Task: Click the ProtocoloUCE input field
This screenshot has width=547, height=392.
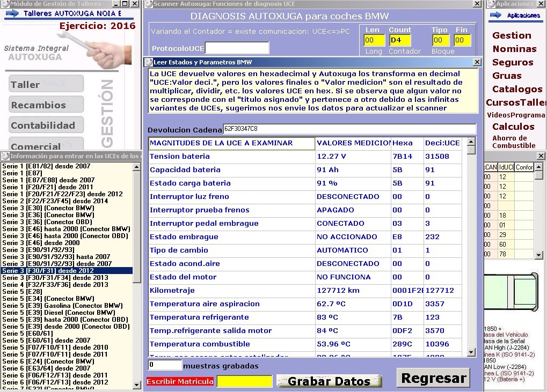Action: pyautogui.click(x=237, y=48)
